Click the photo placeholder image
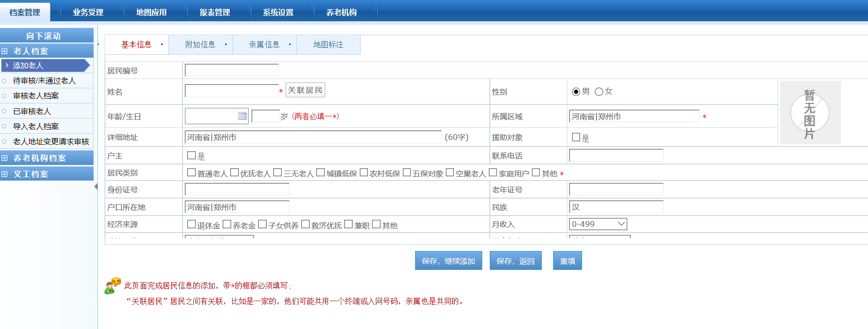Image resolution: width=868 pixels, height=329 pixels. point(810,113)
